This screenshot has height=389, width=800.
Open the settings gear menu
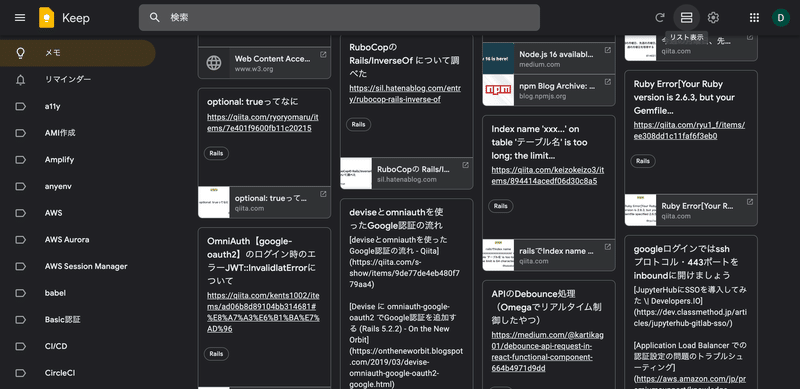[713, 18]
